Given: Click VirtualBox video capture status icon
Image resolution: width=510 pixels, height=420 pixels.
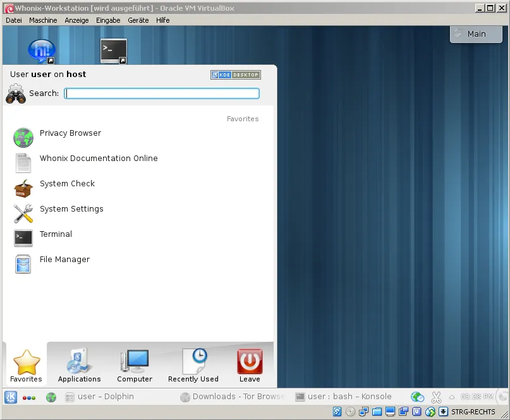Looking at the screenshot, I should coord(404,412).
